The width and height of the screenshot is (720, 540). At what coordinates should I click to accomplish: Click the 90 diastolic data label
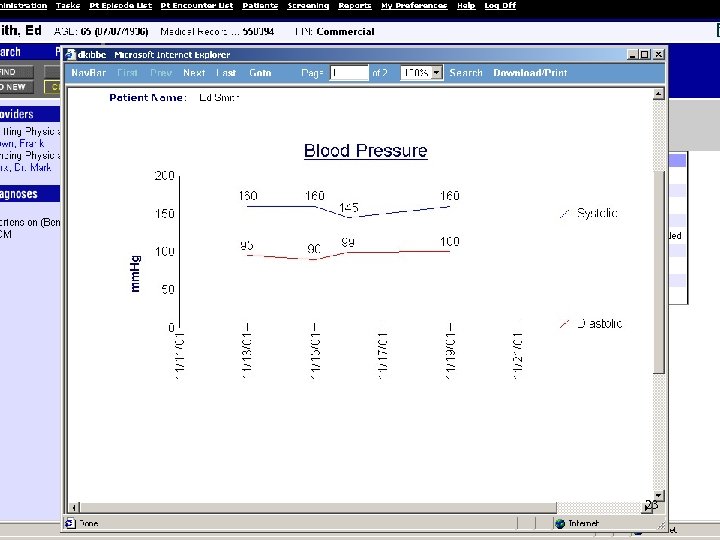(x=314, y=248)
